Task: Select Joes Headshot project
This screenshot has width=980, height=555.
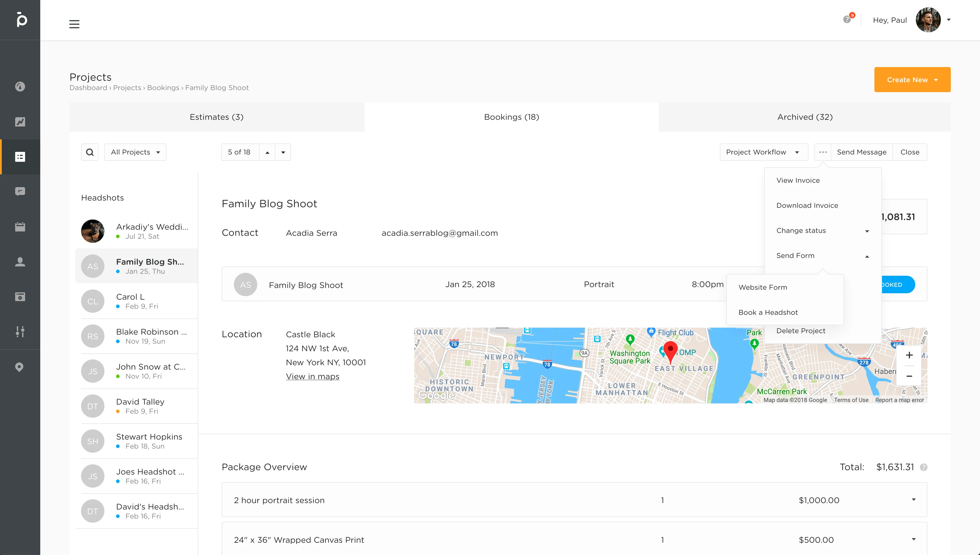Action: [136, 477]
